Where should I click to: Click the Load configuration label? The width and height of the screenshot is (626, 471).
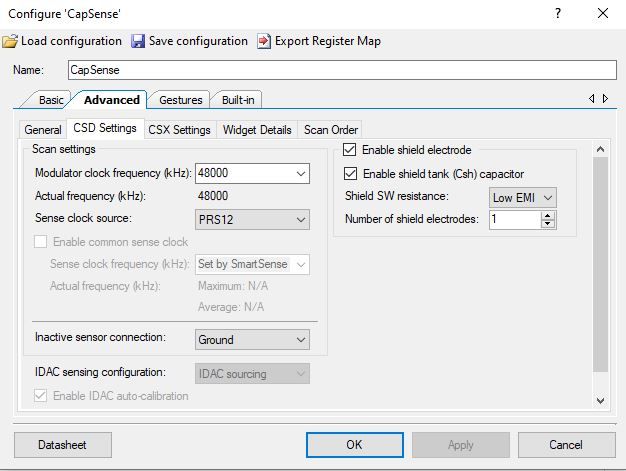(x=71, y=41)
